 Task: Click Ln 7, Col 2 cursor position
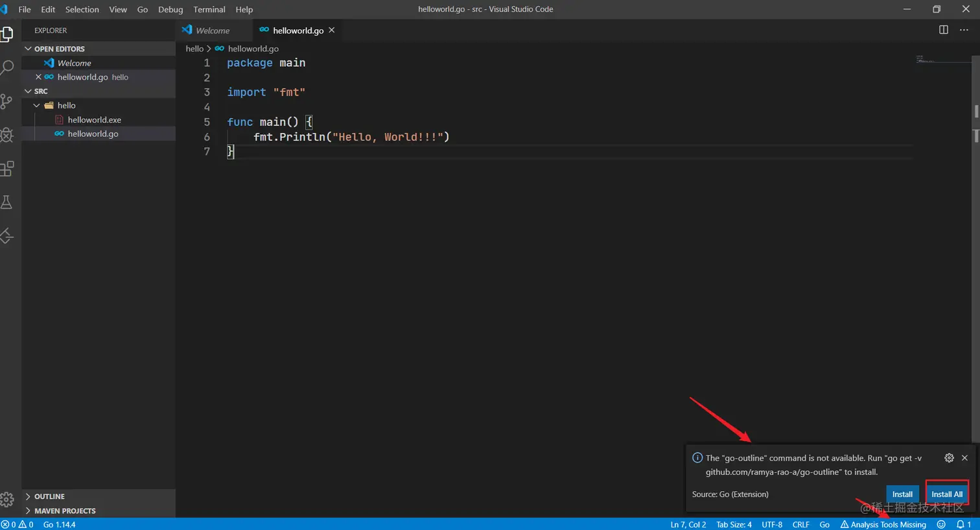click(x=688, y=524)
